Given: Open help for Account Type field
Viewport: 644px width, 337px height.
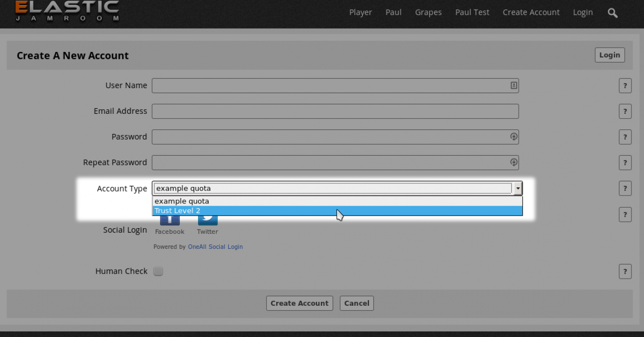Looking at the screenshot, I should (625, 188).
